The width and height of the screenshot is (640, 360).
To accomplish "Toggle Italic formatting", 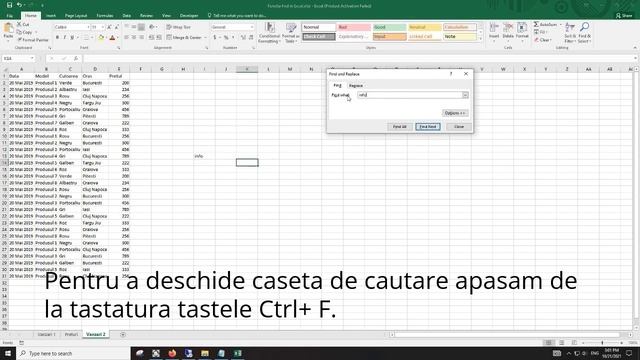I will coord(64,38).
